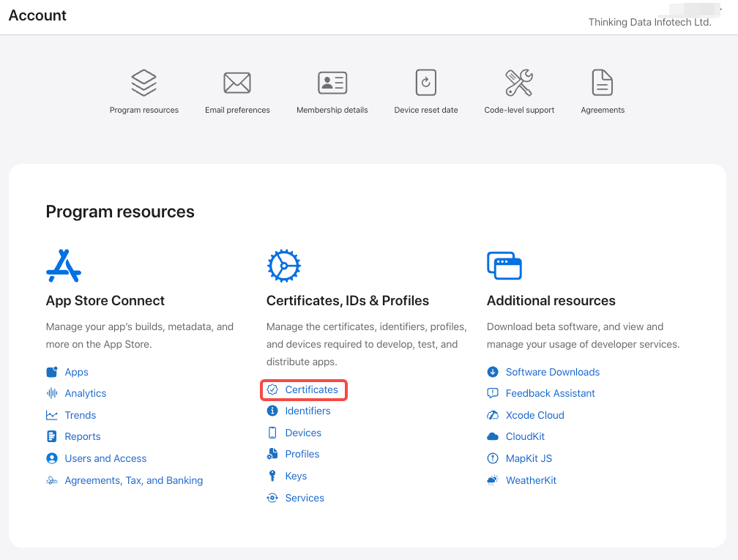The image size is (738, 560).
Task: Open the Profiles link
Action: click(302, 454)
